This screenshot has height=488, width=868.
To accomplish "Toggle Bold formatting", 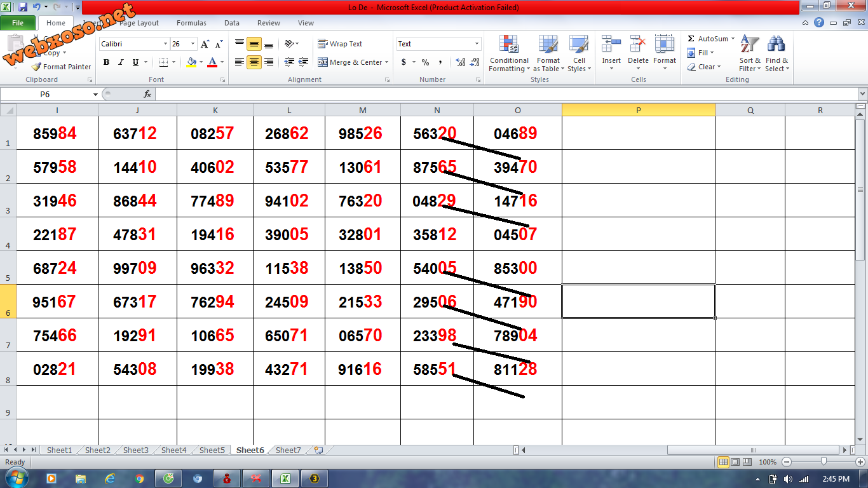I will click(x=106, y=62).
